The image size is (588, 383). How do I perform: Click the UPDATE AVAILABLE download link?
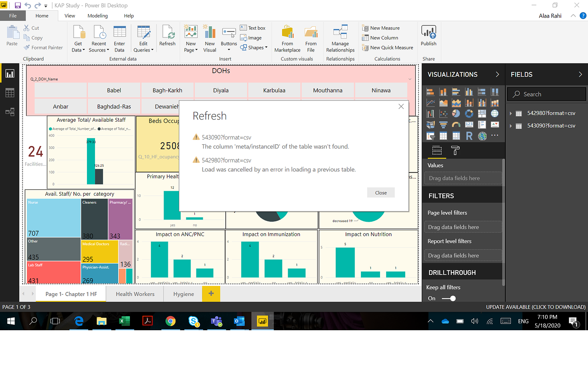tap(536, 306)
